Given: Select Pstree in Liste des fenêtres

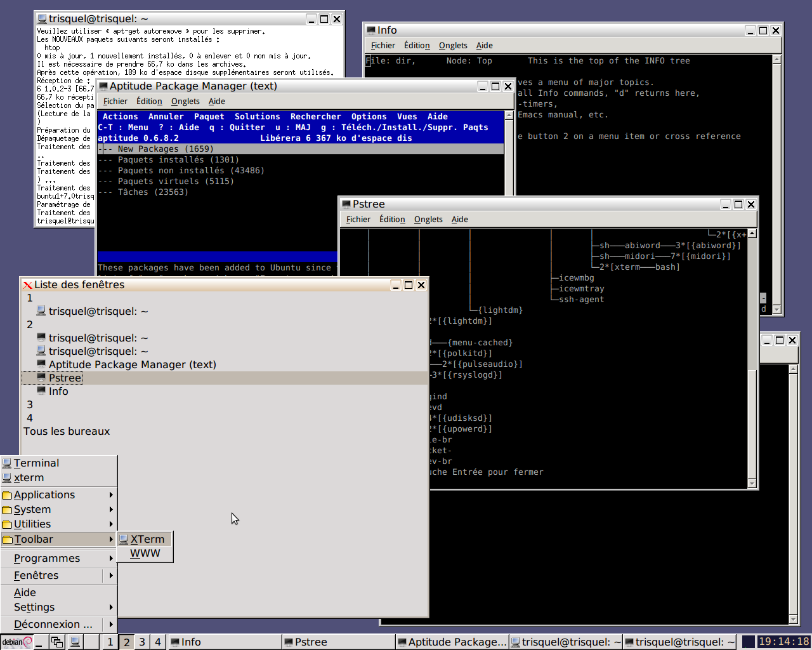Looking at the screenshot, I should pyautogui.click(x=225, y=378).
